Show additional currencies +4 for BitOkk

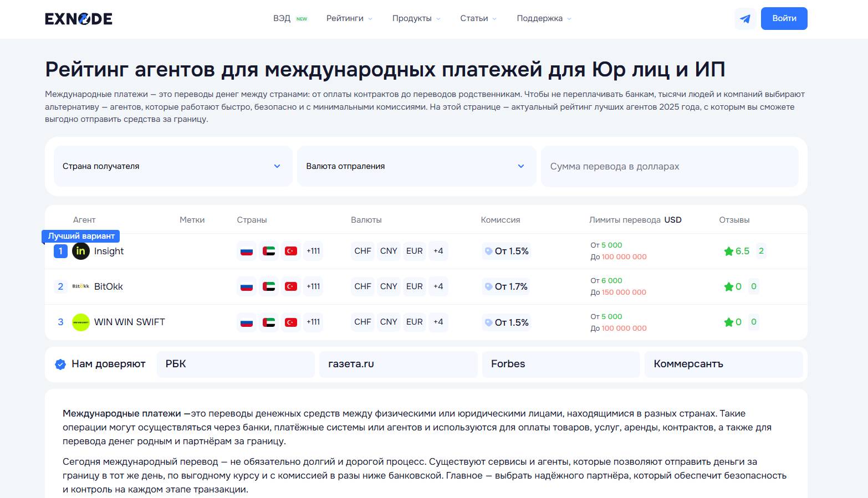coord(438,286)
